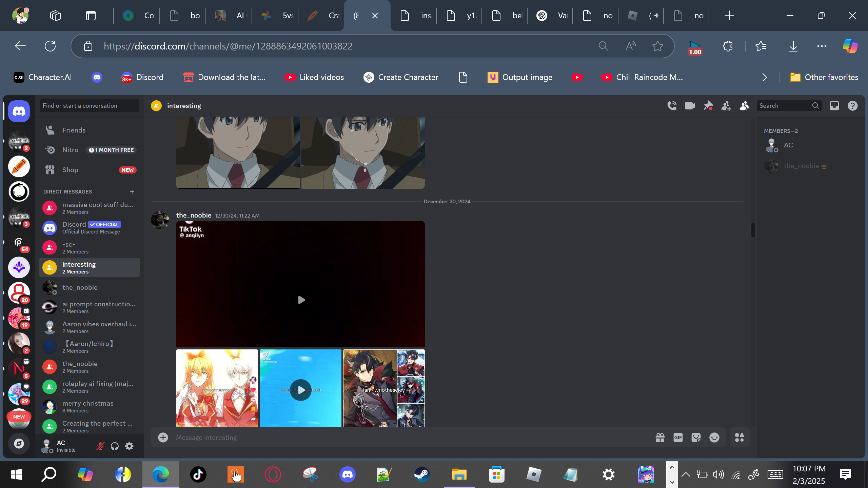Open the sticker picker
This screenshot has width=868, height=488.
click(x=696, y=438)
